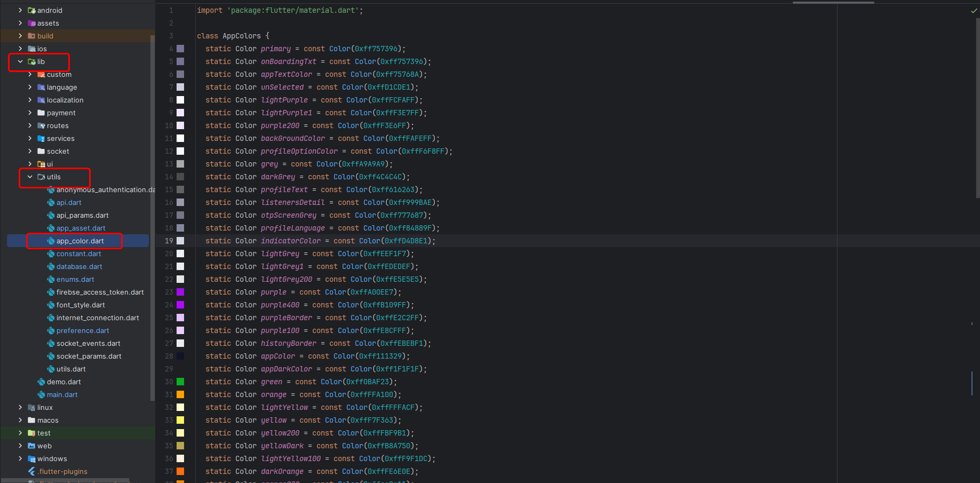Click the Dart file icon for api.dart

[51, 202]
